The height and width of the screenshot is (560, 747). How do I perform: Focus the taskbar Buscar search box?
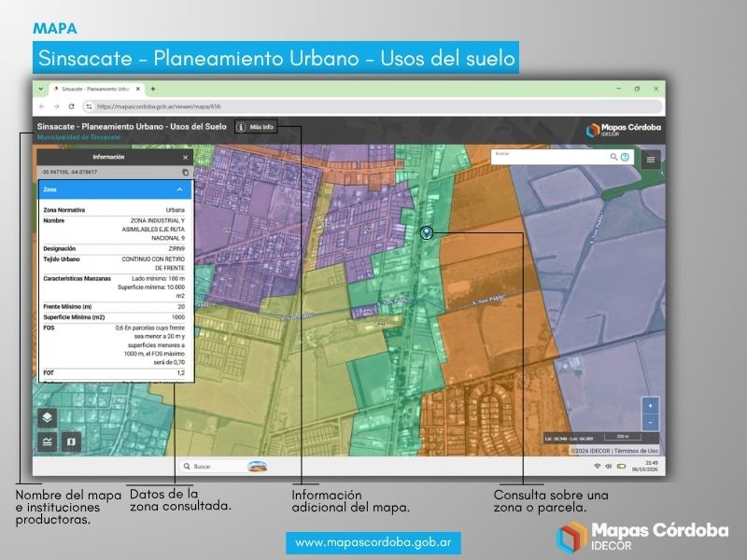click(x=215, y=466)
